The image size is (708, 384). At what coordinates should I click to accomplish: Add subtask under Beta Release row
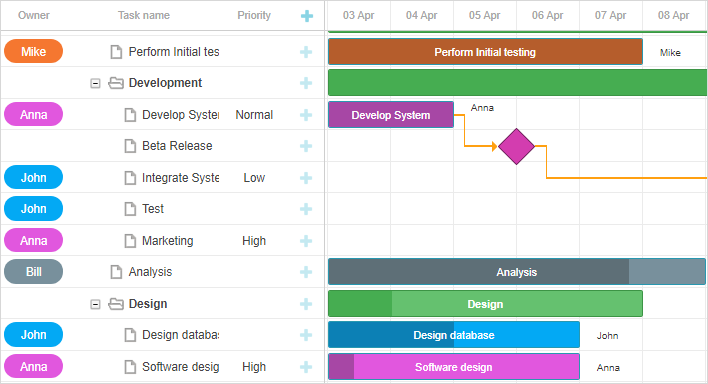[x=306, y=146]
